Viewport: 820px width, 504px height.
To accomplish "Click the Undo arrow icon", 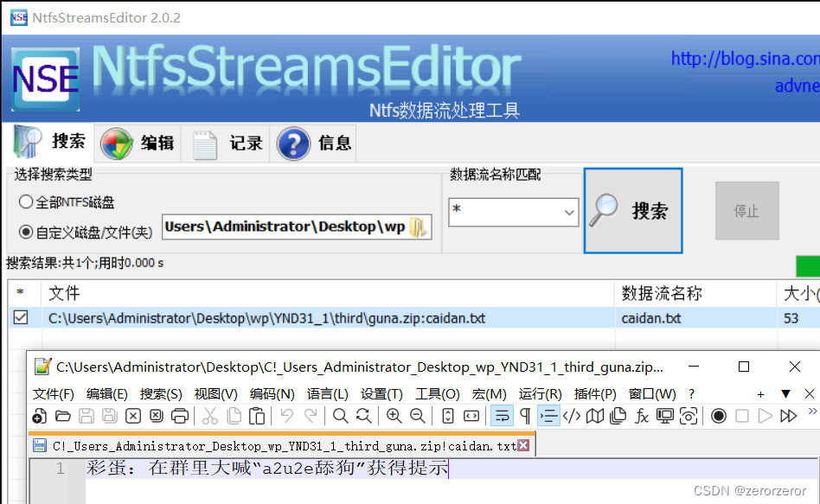I will point(286,416).
